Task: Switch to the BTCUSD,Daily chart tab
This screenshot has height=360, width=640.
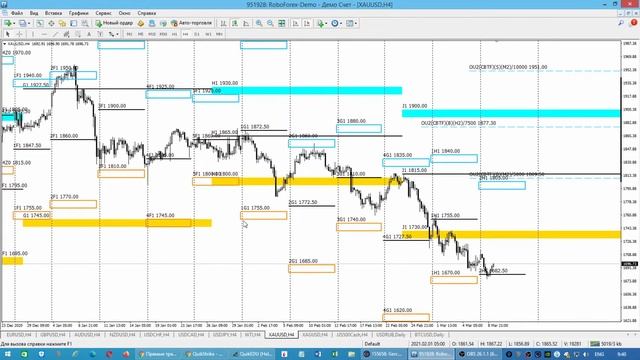Action: point(429,335)
